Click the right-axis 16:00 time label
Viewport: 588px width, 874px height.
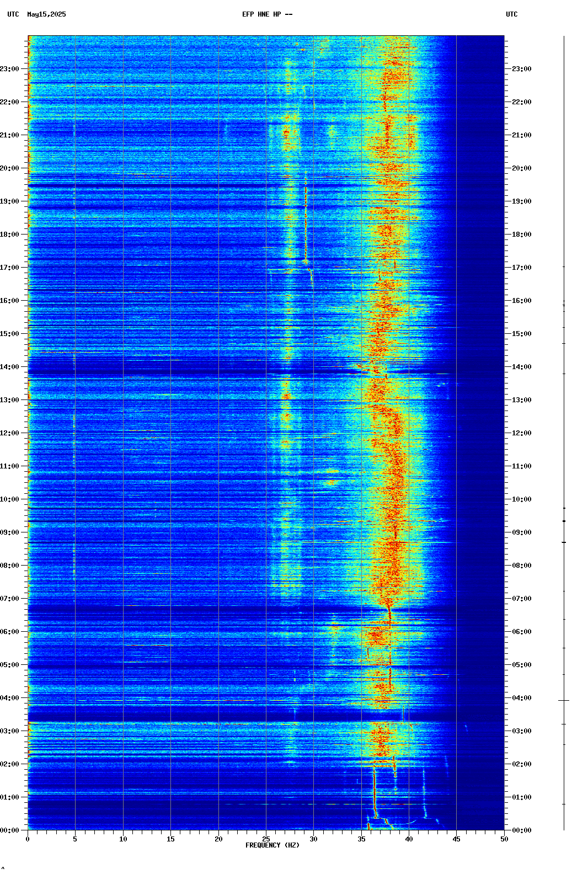[522, 301]
